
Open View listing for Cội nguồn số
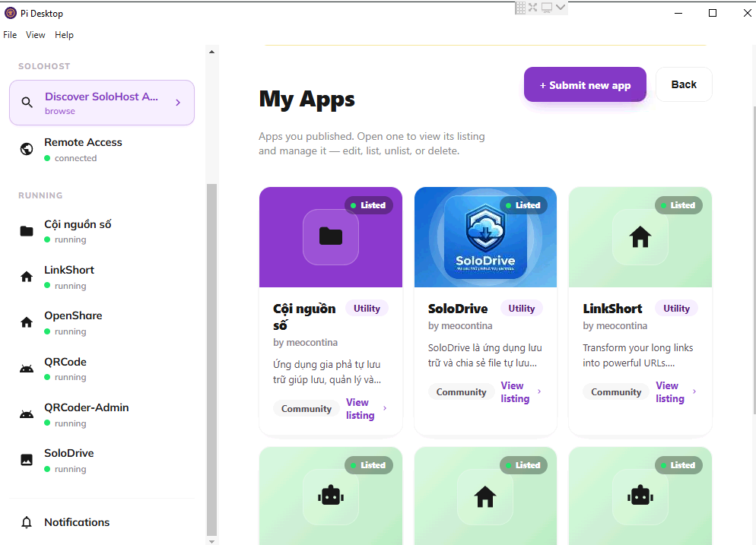361,409
